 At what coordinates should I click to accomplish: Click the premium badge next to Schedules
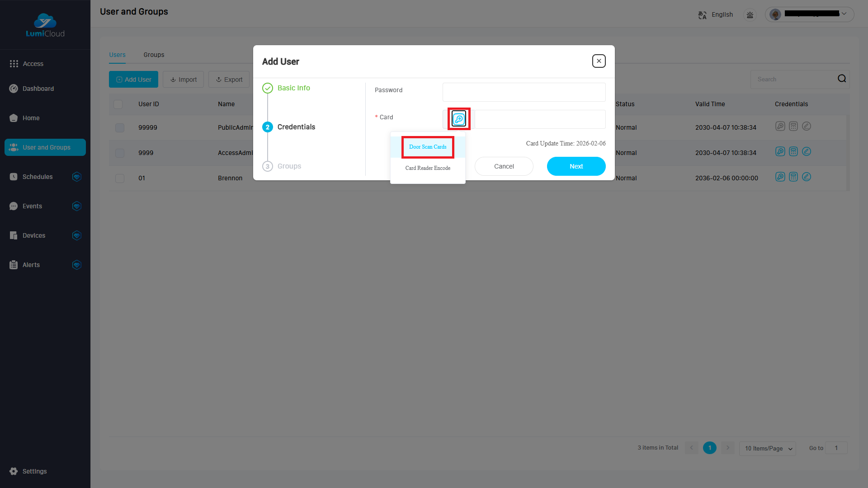77,177
